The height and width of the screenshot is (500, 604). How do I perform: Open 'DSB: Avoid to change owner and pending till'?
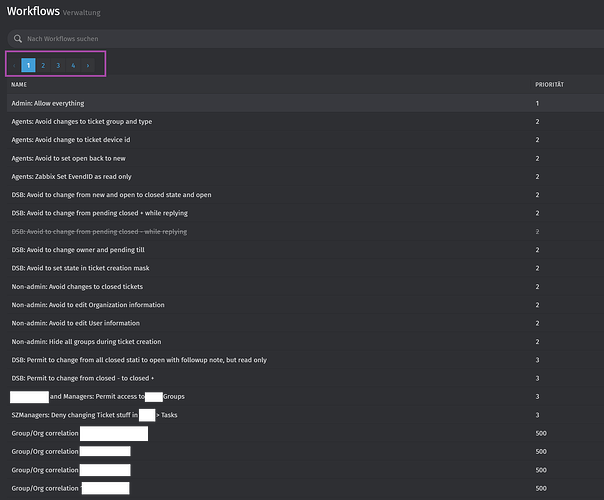coord(83,250)
